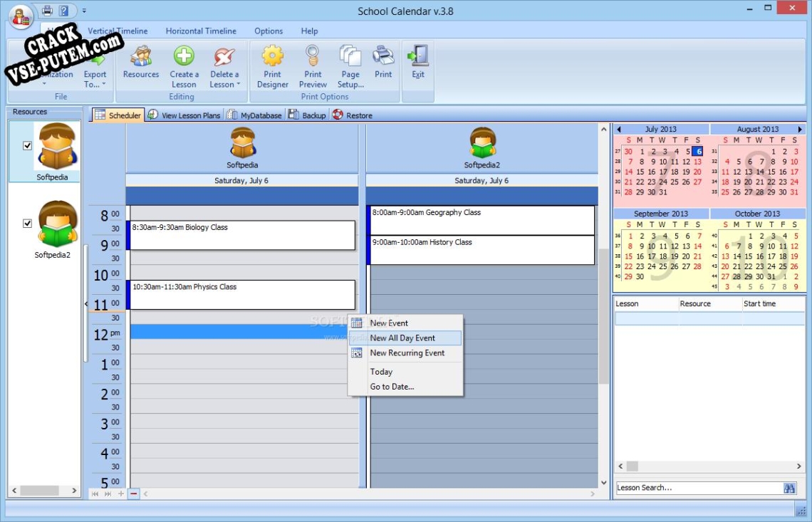Switch to the Backup tab
This screenshot has height=522, width=812.
pyautogui.click(x=308, y=115)
